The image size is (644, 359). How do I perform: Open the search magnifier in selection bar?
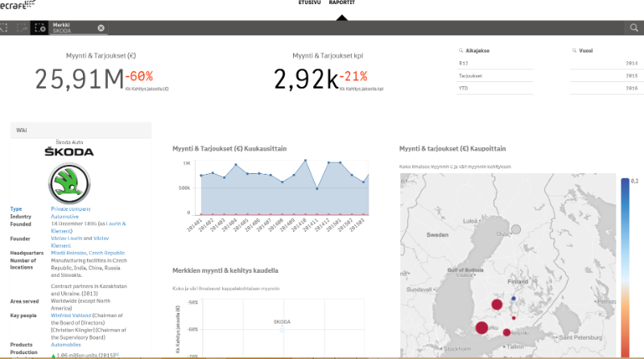[x=634, y=28]
